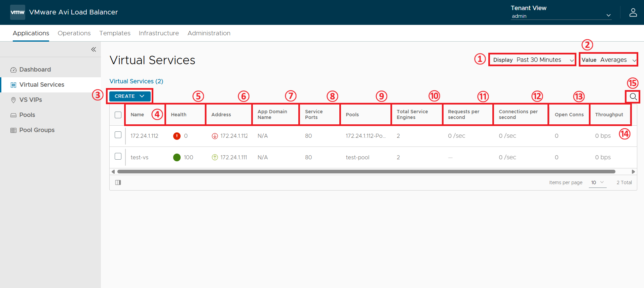This screenshot has height=288, width=644.
Task: Click the Virtual Services sidebar icon
Action: [13, 85]
